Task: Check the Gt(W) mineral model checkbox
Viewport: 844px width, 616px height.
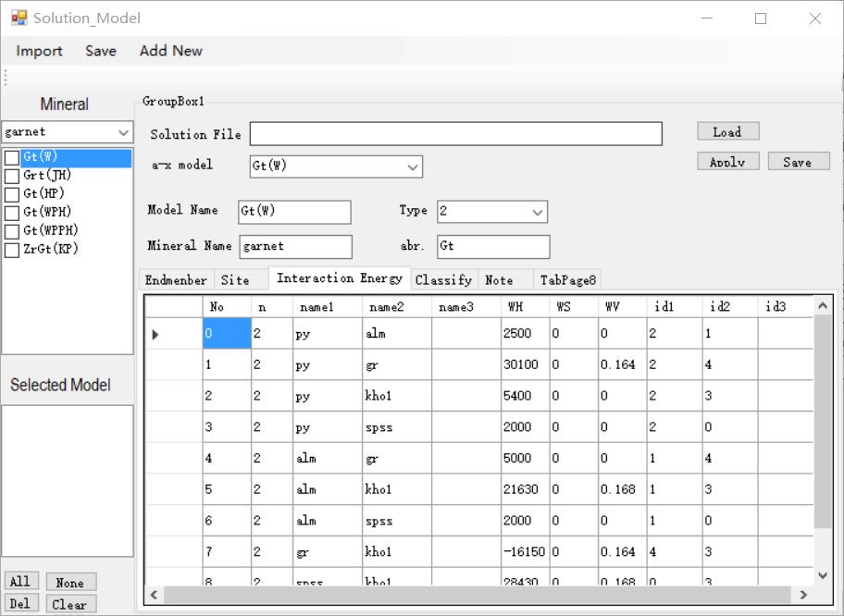Action: tap(12, 158)
